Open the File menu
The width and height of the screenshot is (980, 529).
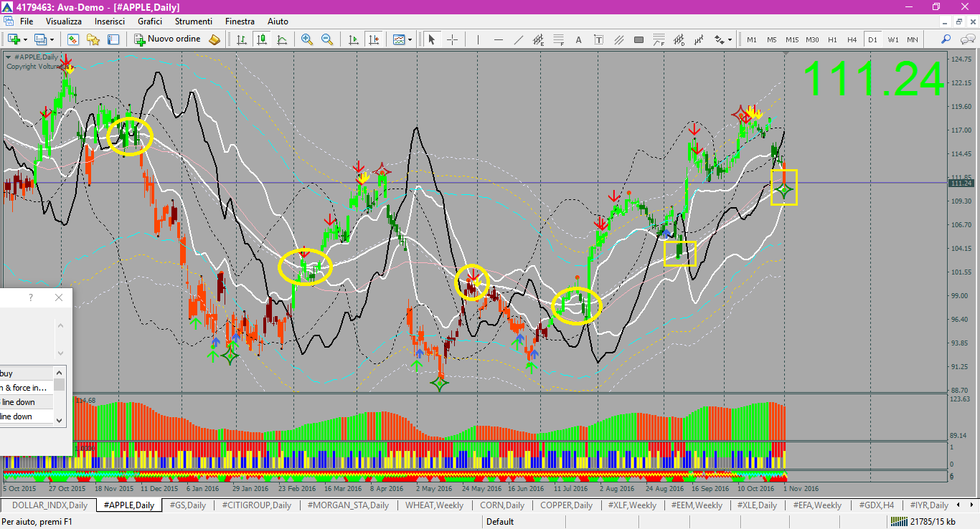[27, 22]
